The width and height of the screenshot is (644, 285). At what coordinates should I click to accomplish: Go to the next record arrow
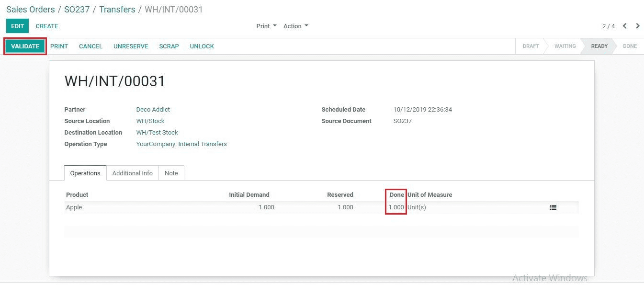(638, 26)
